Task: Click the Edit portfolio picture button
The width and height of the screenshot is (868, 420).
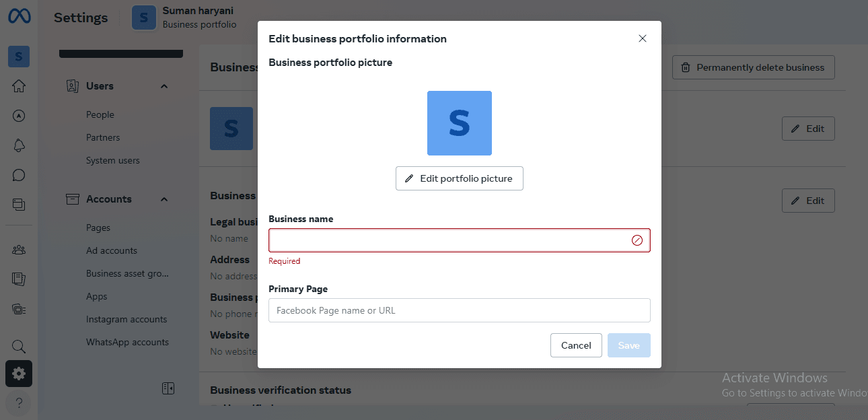Action: (x=460, y=178)
